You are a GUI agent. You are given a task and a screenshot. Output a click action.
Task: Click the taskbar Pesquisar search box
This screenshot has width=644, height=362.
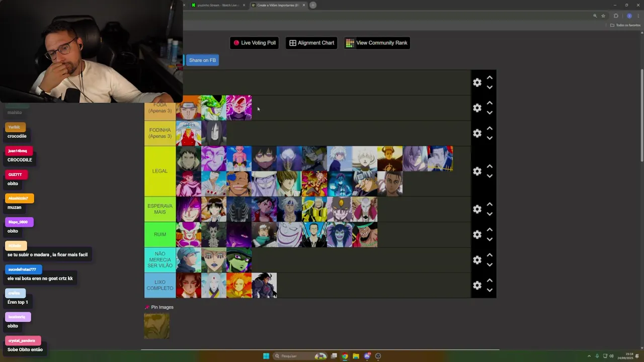click(300, 356)
